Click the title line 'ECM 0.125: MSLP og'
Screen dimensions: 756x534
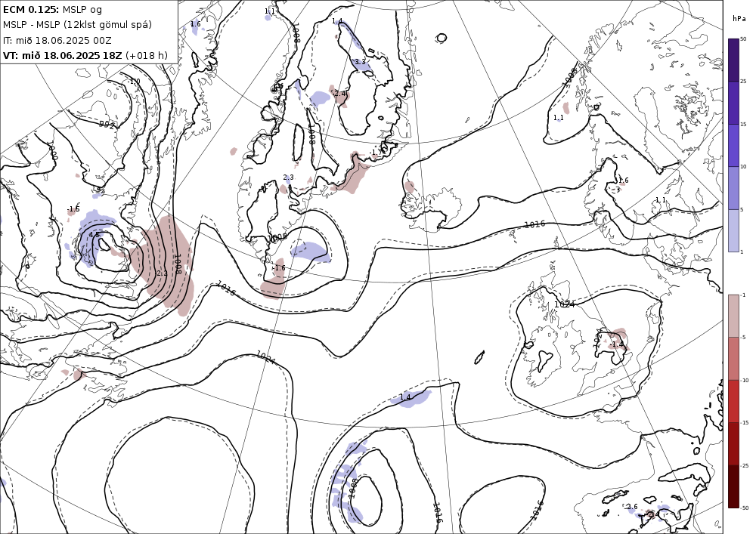tap(52, 9)
